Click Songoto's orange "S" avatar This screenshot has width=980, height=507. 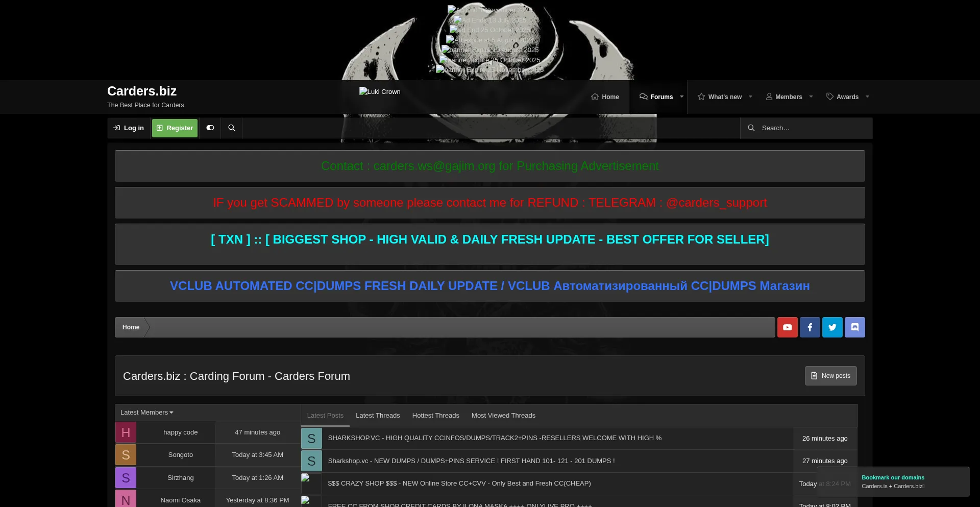point(126,455)
